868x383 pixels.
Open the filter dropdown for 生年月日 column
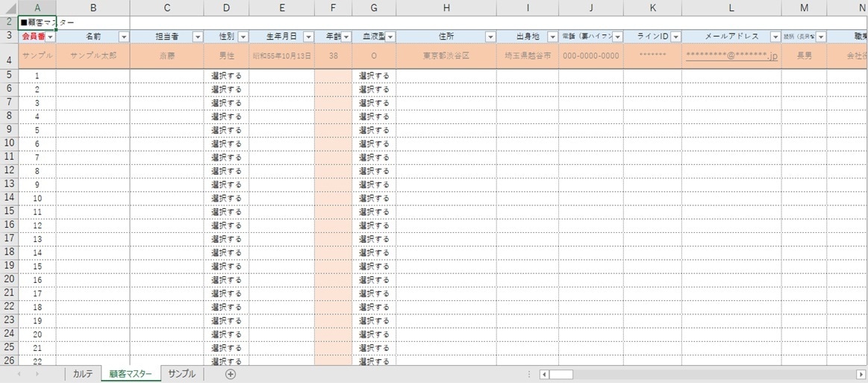coord(308,37)
